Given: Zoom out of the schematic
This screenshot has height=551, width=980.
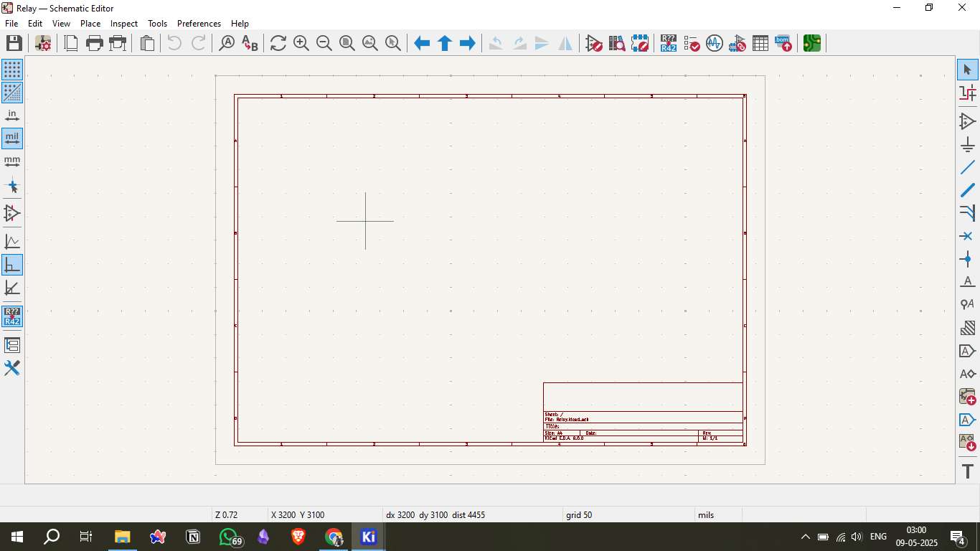Looking at the screenshot, I should tap(324, 43).
